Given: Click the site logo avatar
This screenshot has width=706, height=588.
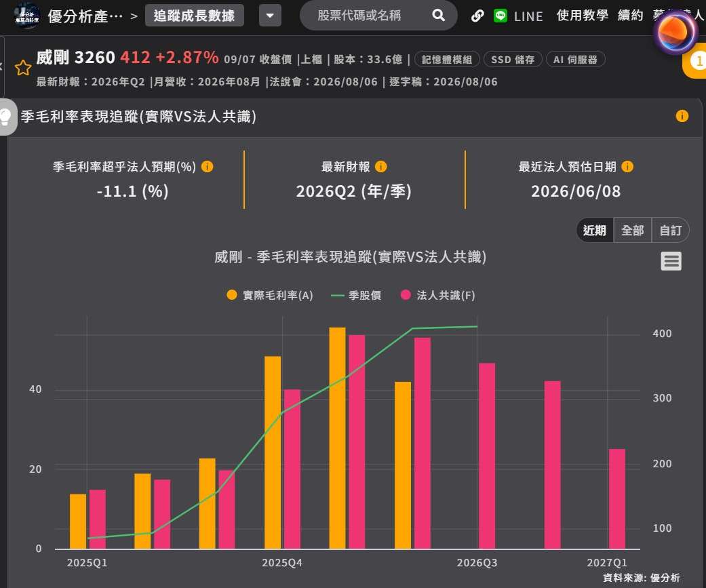Looking at the screenshot, I should (26, 16).
